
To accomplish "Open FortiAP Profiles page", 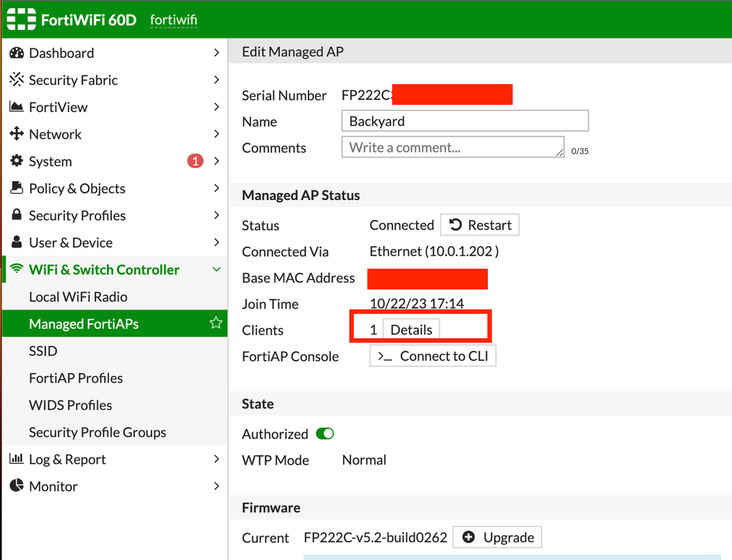I will point(75,378).
